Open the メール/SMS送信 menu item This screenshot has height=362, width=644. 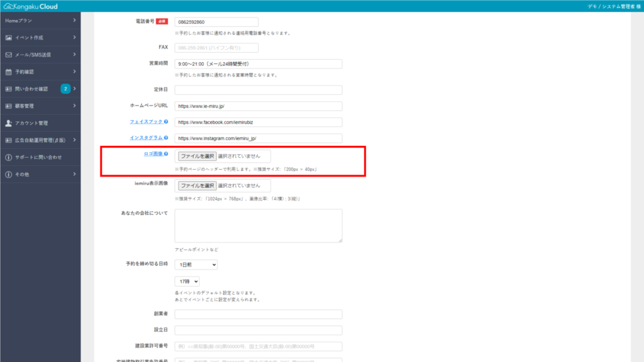40,55
